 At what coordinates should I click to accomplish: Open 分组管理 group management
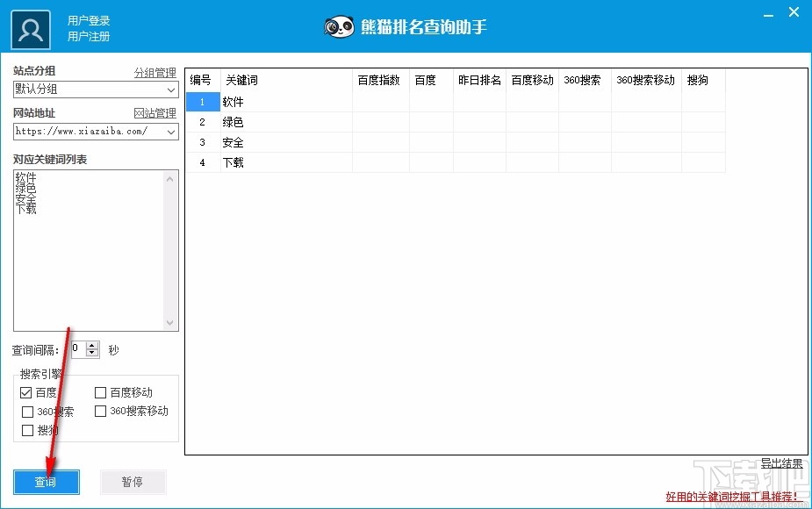pos(154,72)
